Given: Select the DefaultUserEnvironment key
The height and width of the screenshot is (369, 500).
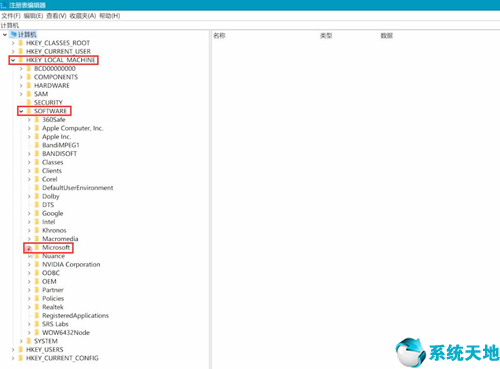Looking at the screenshot, I should coord(78,188).
